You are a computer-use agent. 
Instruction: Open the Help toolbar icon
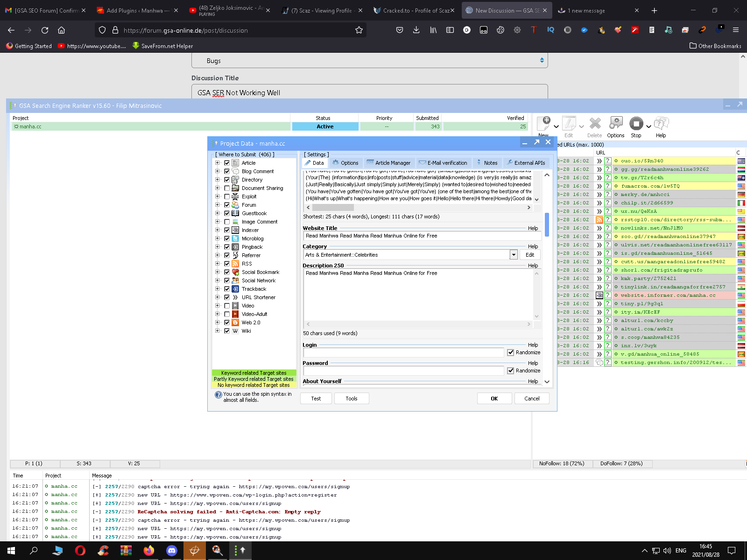661,123
